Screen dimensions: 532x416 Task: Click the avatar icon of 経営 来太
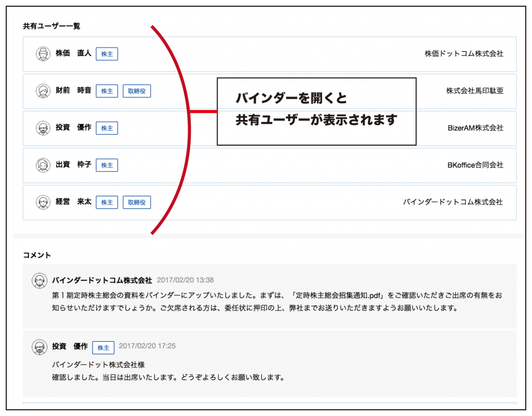(43, 202)
